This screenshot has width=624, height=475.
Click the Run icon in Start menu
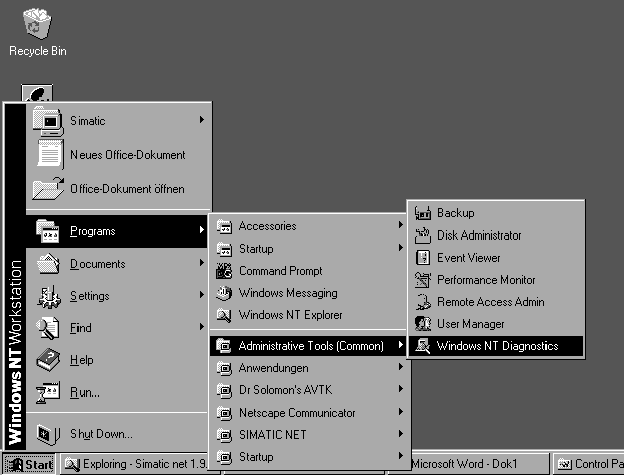tap(48, 392)
